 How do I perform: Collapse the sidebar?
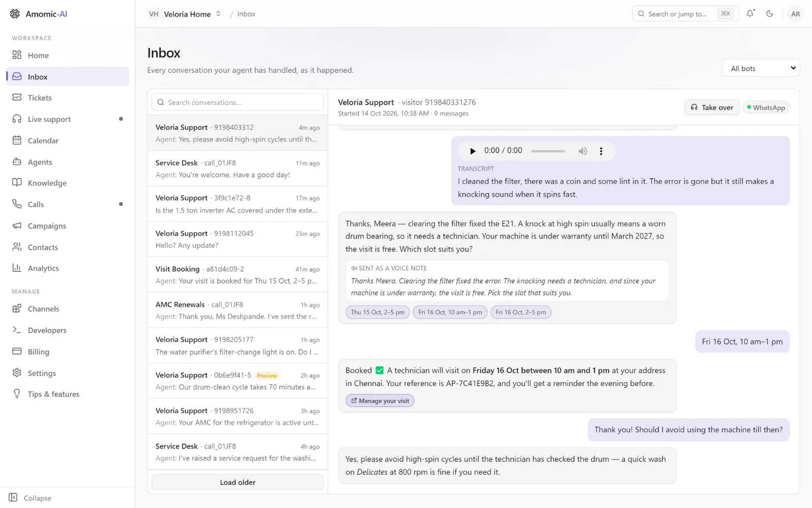click(30, 498)
